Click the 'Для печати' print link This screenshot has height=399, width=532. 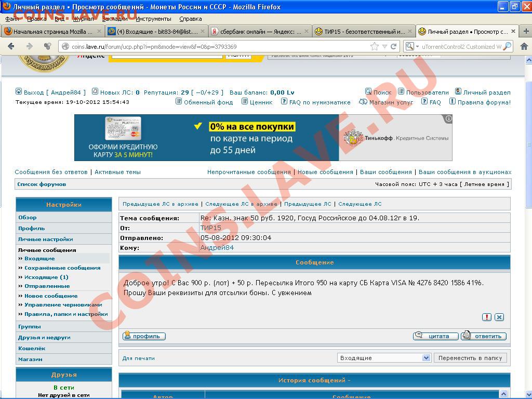tap(138, 358)
